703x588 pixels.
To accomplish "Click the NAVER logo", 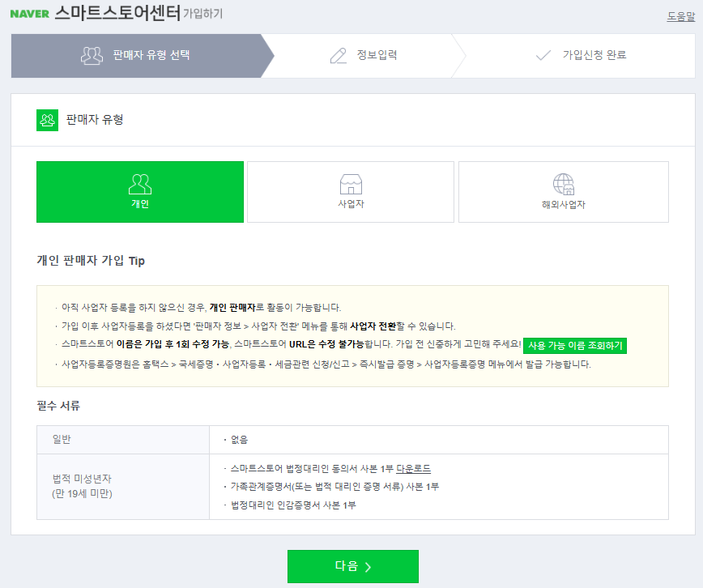I will click(x=32, y=14).
